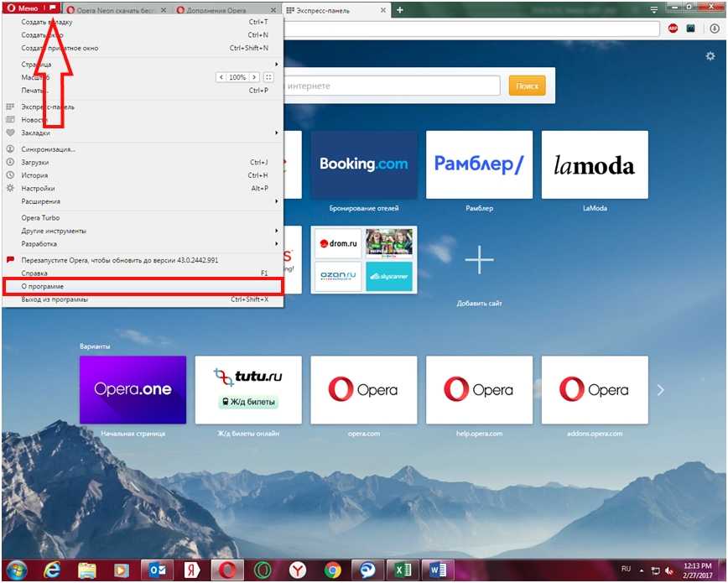This screenshot has width=728, height=583.
Task: Toggle fullscreen icon beside zoom controls
Action: pos(268,77)
